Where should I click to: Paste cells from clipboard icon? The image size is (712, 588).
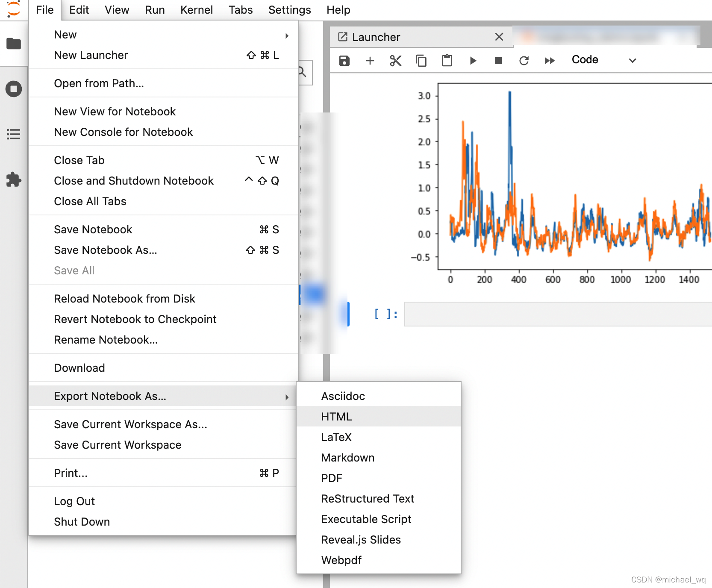pos(447,60)
